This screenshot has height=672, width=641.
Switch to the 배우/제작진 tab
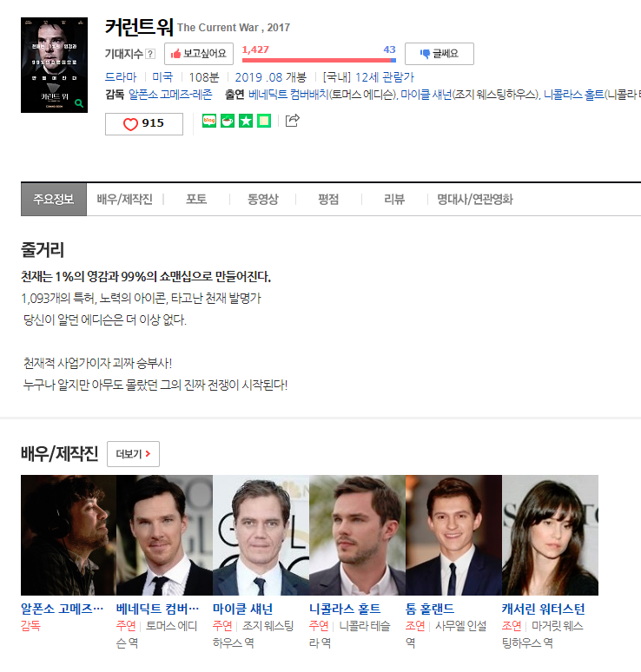(124, 200)
